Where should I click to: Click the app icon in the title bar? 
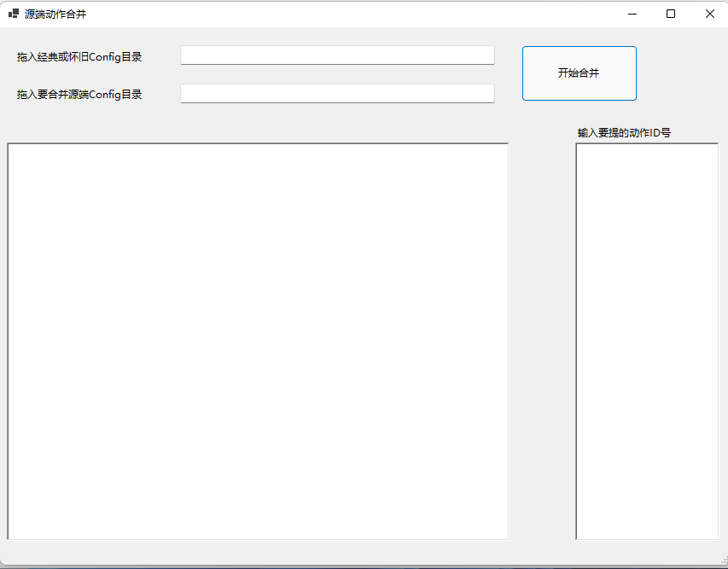pyautogui.click(x=14, y=14)
